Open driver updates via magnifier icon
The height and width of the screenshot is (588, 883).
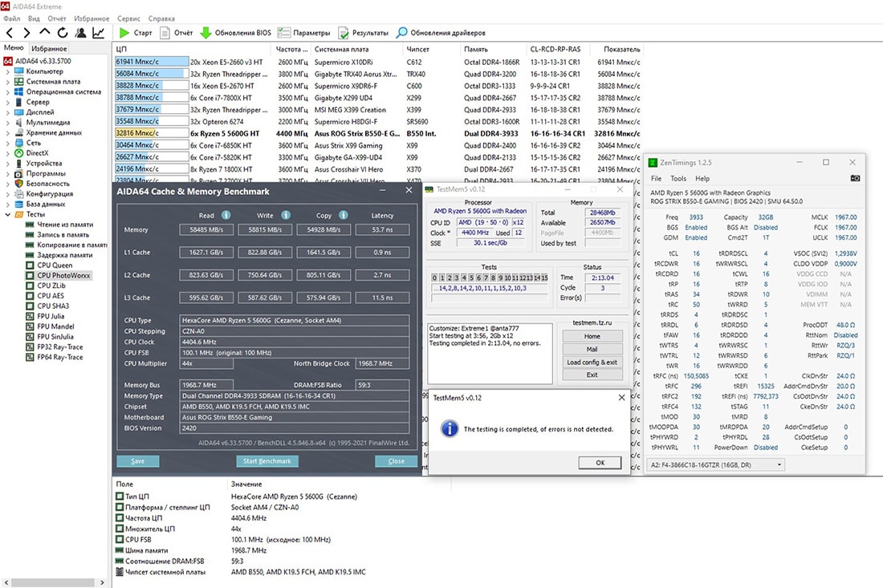click(x=402, y=33)
